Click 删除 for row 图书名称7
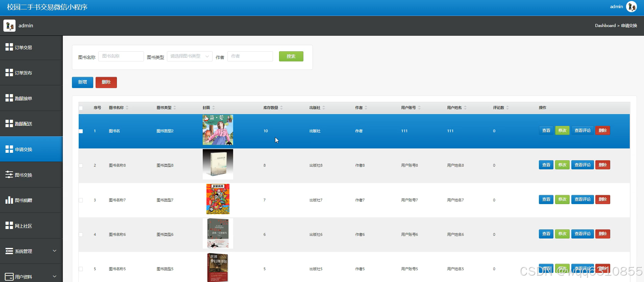The height and width of the screenshot is (282, 644). tap(602, 199)
